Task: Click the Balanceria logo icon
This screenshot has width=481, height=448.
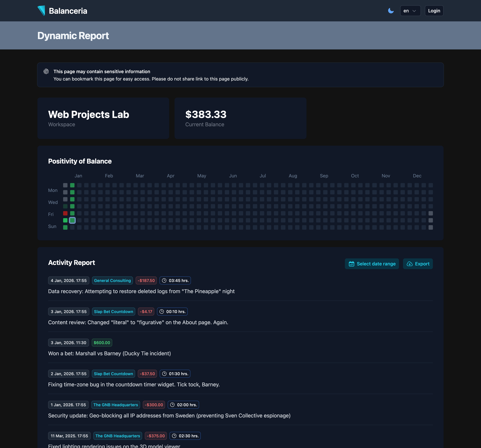Action: tap(41, 11)
